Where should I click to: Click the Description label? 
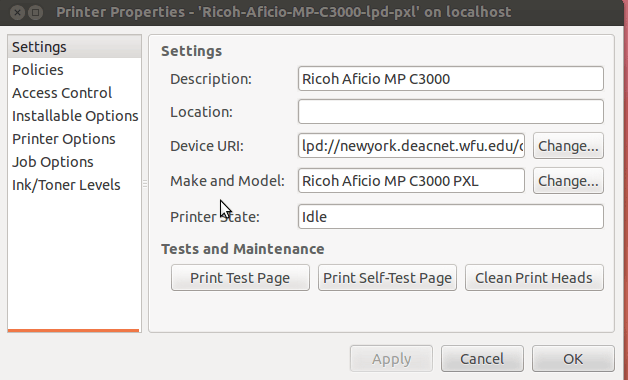click(211, 79)
